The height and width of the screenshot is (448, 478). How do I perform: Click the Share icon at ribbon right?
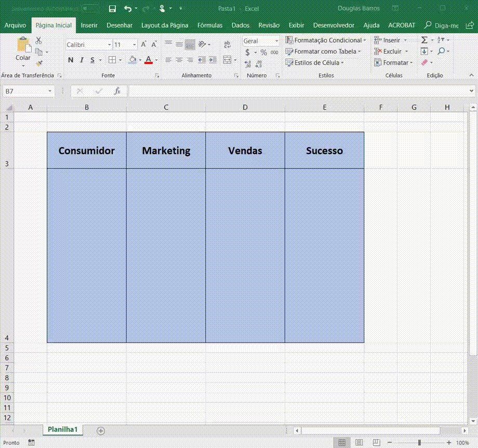(x=470, y=25)
